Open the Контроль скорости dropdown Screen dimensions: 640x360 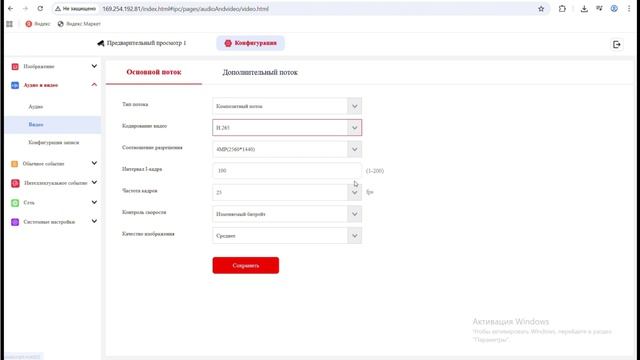tap(287, 214)
